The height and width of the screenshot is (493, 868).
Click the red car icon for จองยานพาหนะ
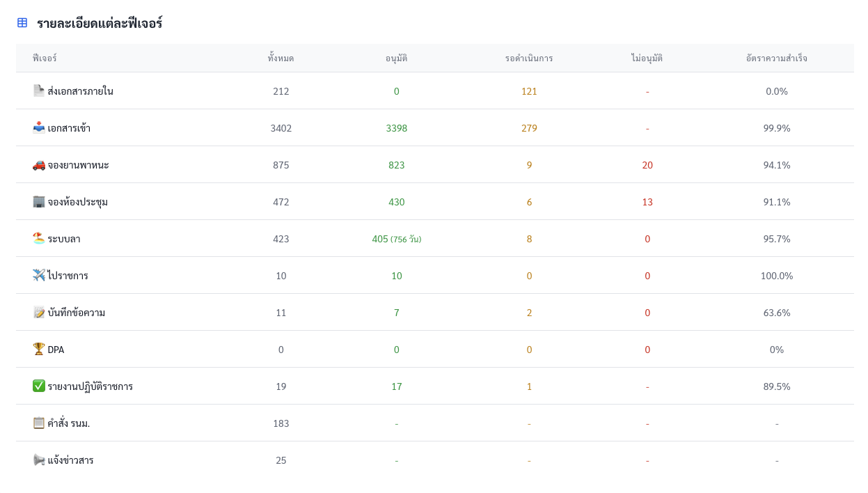39,164
